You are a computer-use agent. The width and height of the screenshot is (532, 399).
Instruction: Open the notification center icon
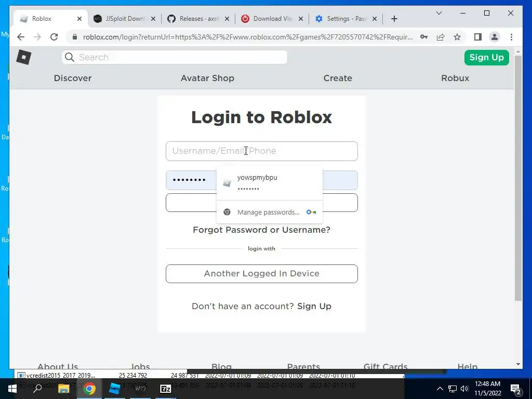(516, 389)
